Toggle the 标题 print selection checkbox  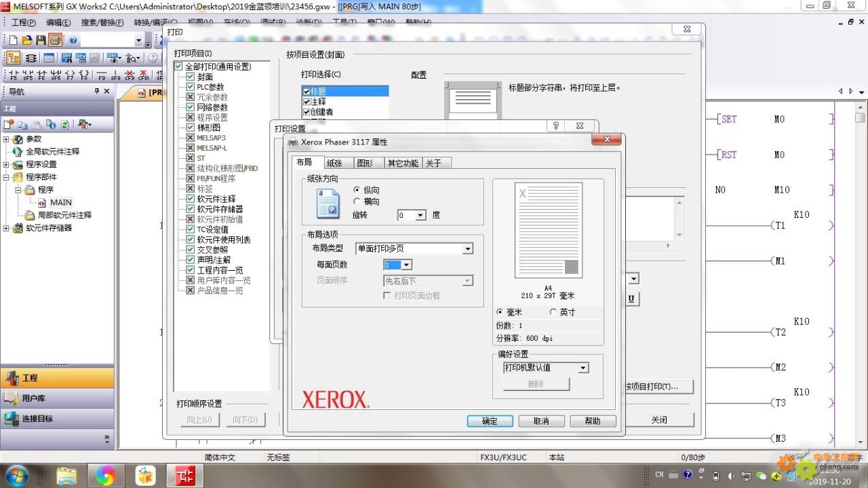coord(307,92)
